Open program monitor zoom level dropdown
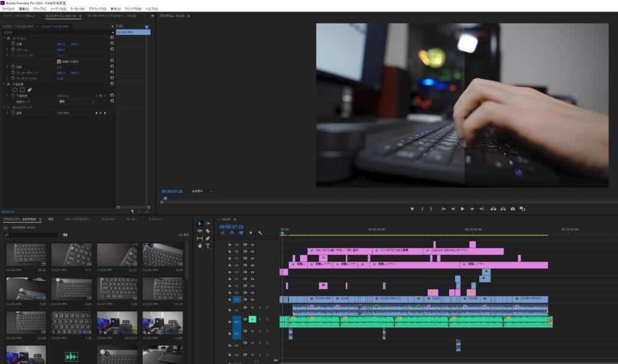618x364 pixels. pyautogui.click(x=202, y=191)
